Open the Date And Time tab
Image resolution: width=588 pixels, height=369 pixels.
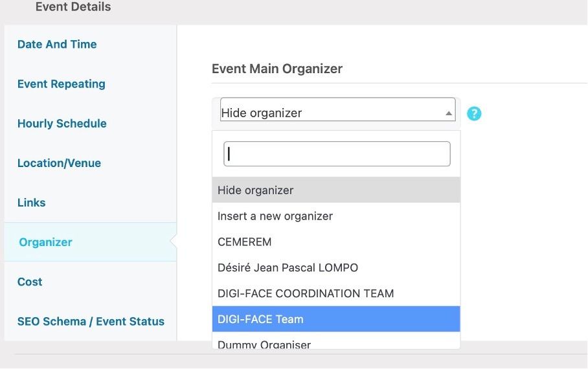(x=57, y=44)
